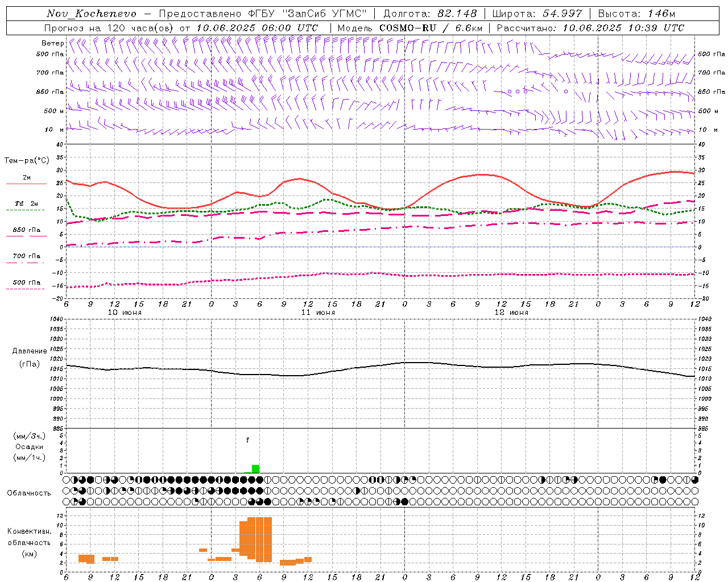Click the green precipitation bar
Viewport: 728px width, 582px height.
pyautogui.click(x=255, y=469)
